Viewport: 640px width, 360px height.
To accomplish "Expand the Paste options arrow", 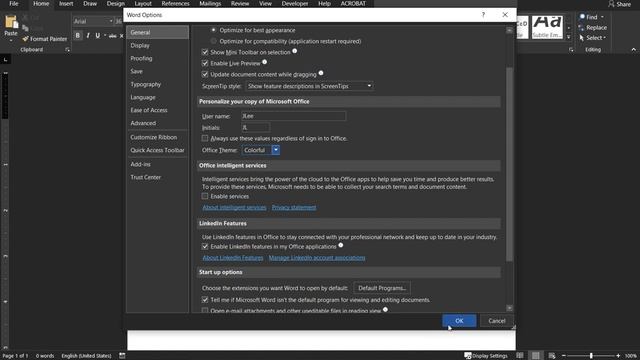I will tap(11, 40).
